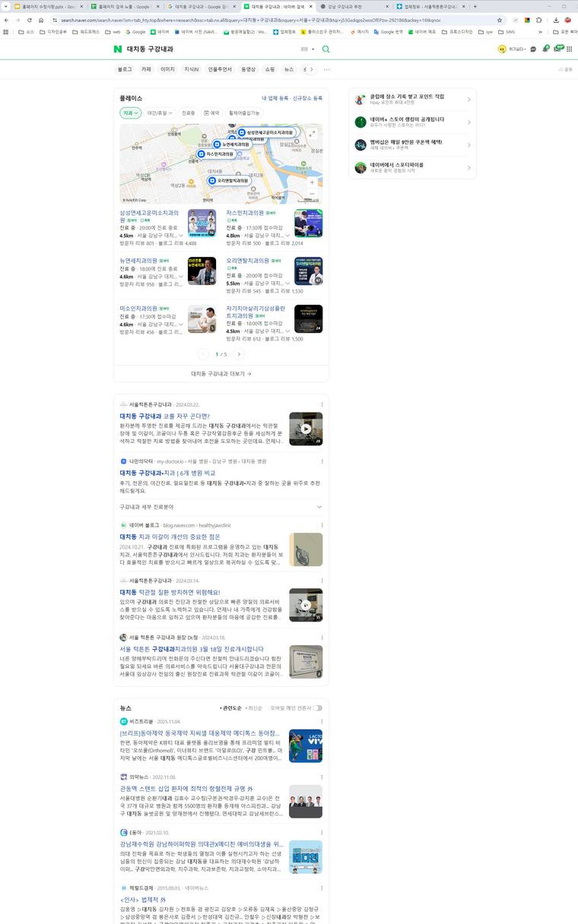Image resolution: width=578 pixels, height=924 pixels.
Task: Open the Naver notifications bell icon
Action: 545,49
